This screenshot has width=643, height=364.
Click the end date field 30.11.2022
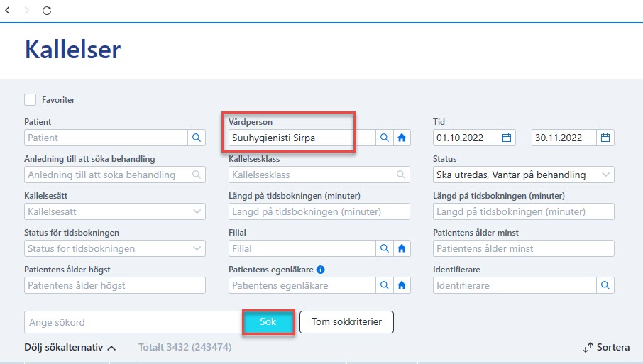coord(564,138)
